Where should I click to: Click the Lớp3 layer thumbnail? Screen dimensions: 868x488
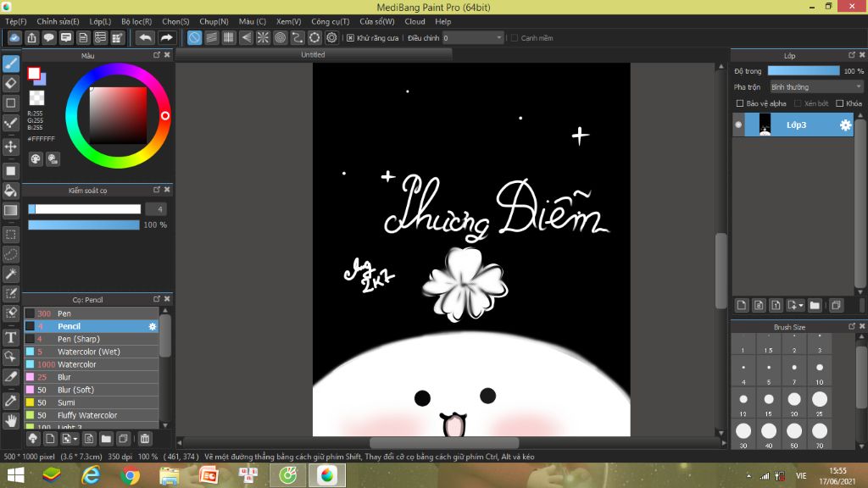[x=765, y=125]
